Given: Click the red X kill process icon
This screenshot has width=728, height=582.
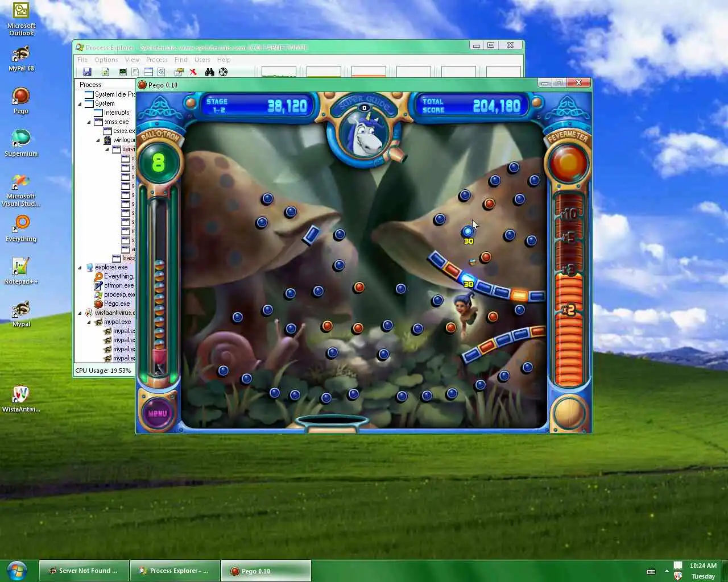Looking at the screenshot, I should pyautogui.click(x=193, y=72).
